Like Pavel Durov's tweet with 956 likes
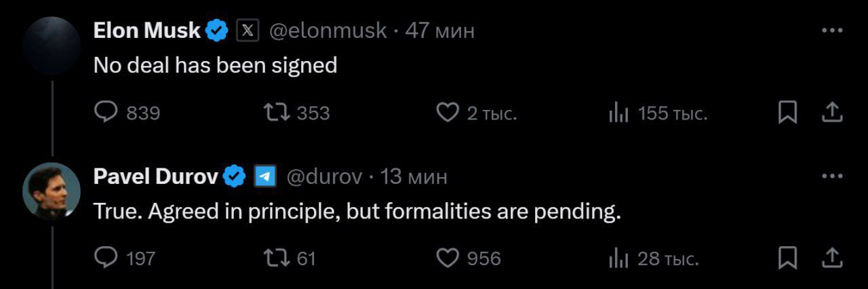Image resolution: width=868 pixels, height=289 pixels. [x=447, y=258]
